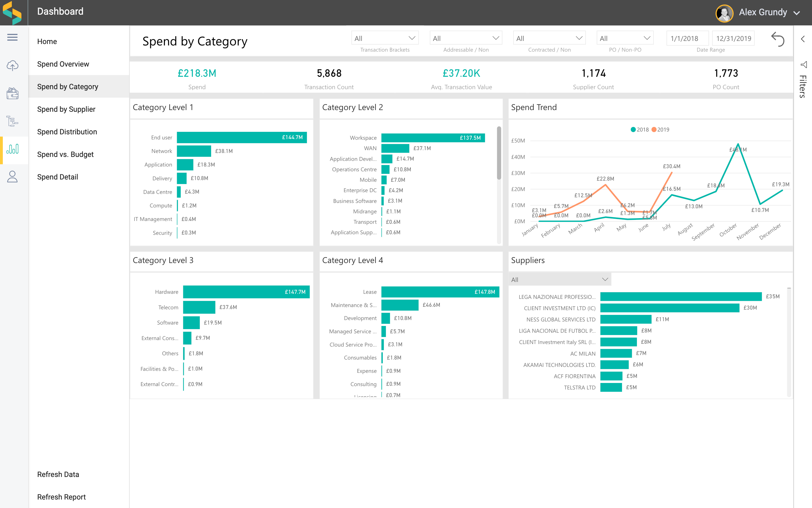The image size is (812, 508).
Task: Open the cloud upload icon
Action: coord(12,65)
